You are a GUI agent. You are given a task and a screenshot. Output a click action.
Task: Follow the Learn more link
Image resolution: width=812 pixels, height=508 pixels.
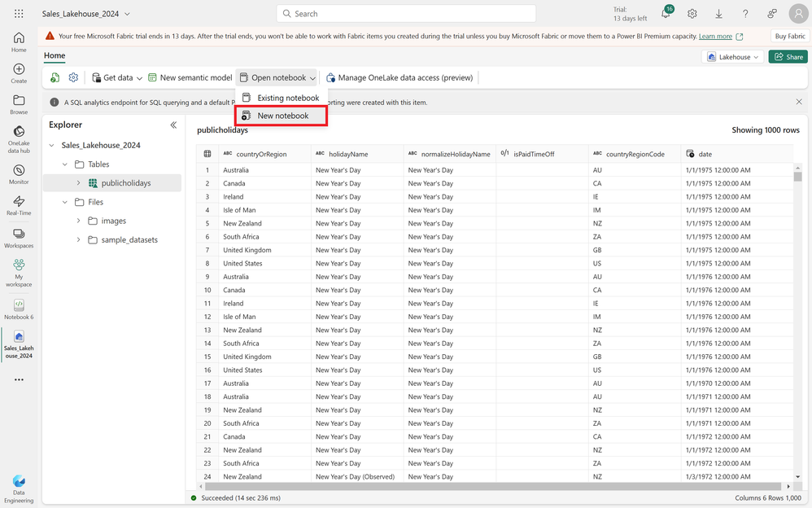click(715, 37)
